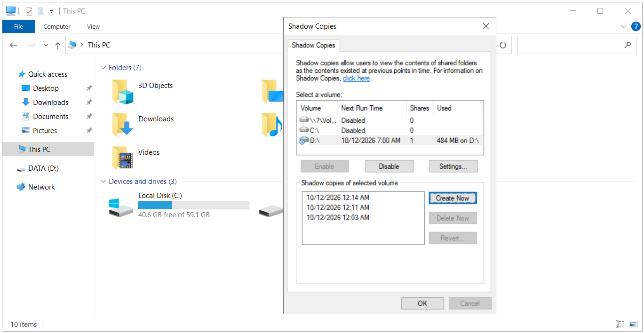Refresh the This PC view
This screenshot has height=333, width=644.
coord(502,45)
